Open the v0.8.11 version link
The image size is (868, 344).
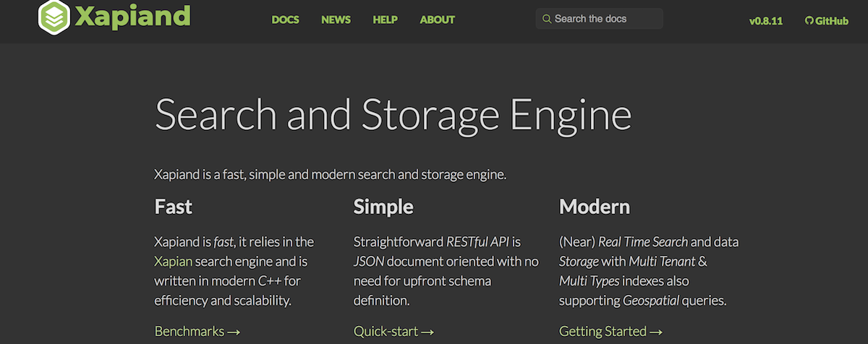(x=766, y=21)
